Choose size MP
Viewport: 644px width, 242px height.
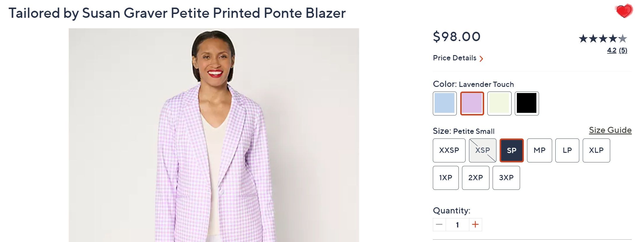(539, 150)
